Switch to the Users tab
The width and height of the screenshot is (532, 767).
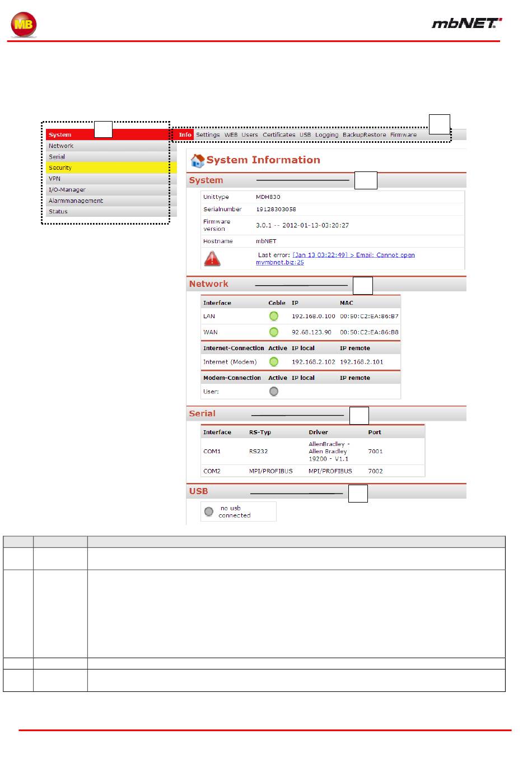[x=250, y=135]
